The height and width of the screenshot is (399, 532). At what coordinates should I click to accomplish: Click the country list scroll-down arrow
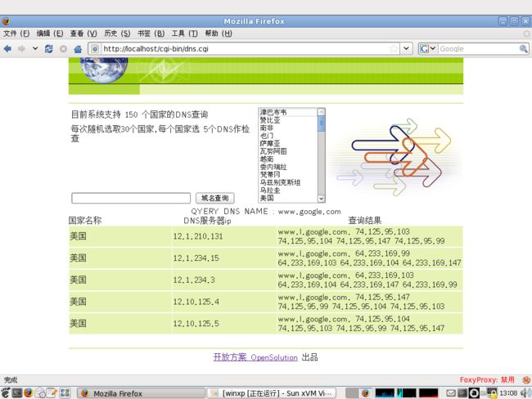[321, 199]
